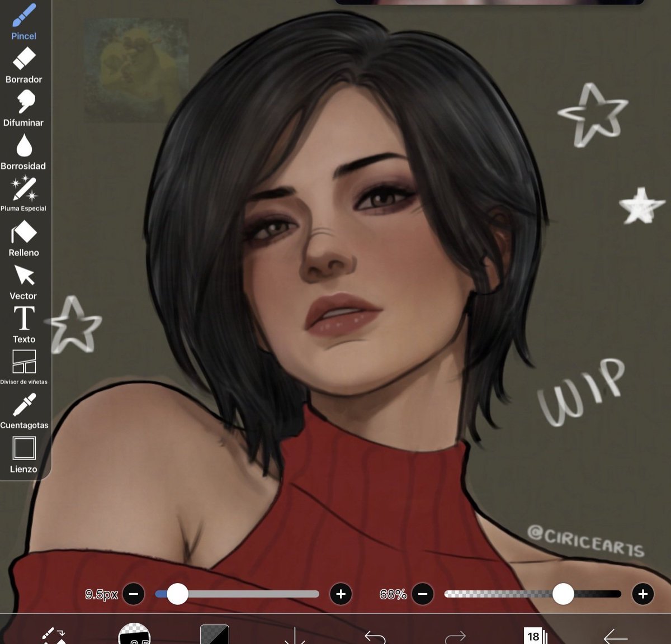Select the Pincel brush tool
Viewport: 671px width, 644px height.
[23, 21]
